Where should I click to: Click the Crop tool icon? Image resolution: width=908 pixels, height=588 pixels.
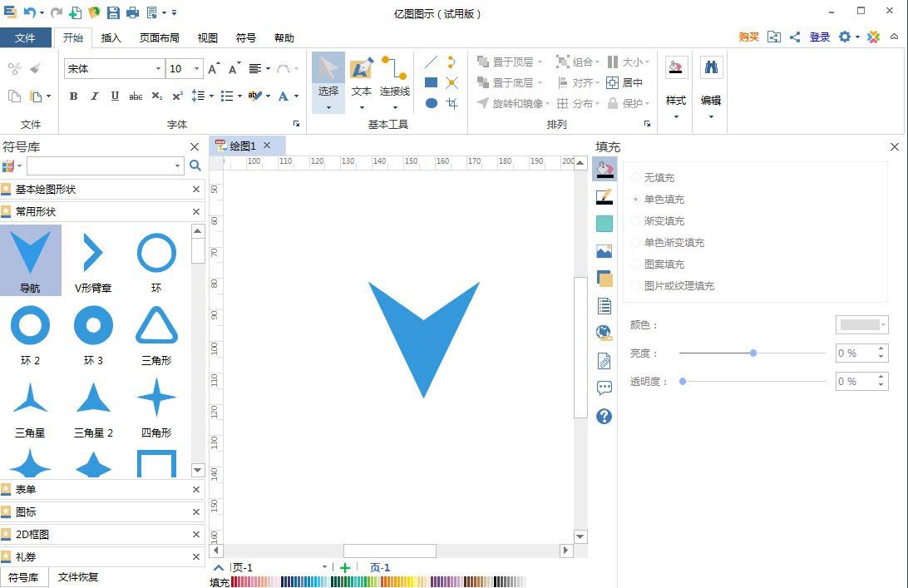point(452,102)
